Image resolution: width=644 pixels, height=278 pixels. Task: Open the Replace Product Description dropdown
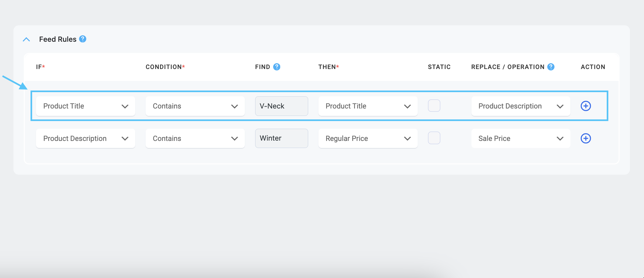[x=521, y=106]
